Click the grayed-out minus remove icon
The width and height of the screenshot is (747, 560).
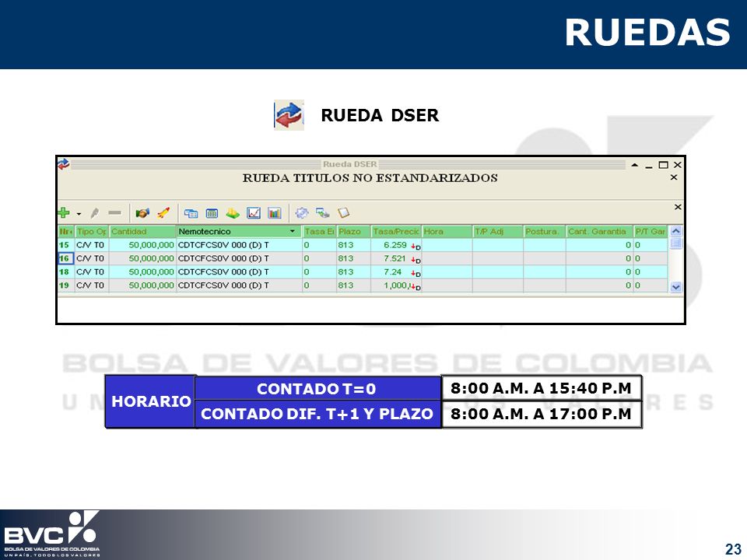pyautogui.click(x=114, y=213)
